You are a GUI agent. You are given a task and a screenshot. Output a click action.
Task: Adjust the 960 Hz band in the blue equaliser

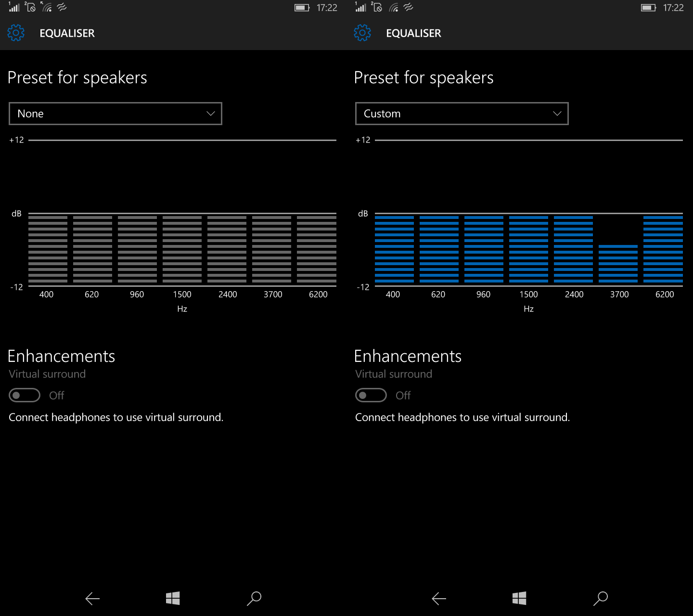click(x=484, y=249)
